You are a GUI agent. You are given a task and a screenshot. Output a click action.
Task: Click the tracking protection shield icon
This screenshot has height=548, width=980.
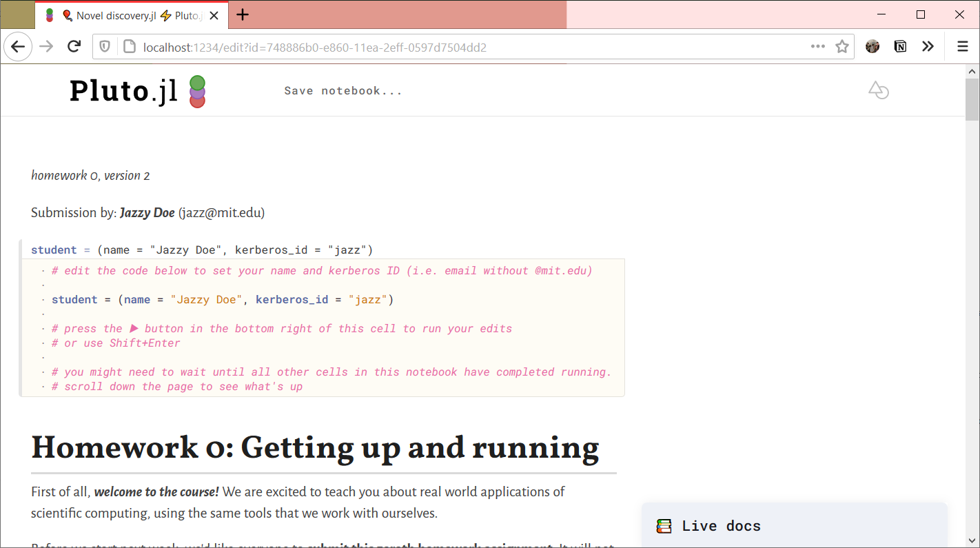pyautogui.click(x=105, y=47)
